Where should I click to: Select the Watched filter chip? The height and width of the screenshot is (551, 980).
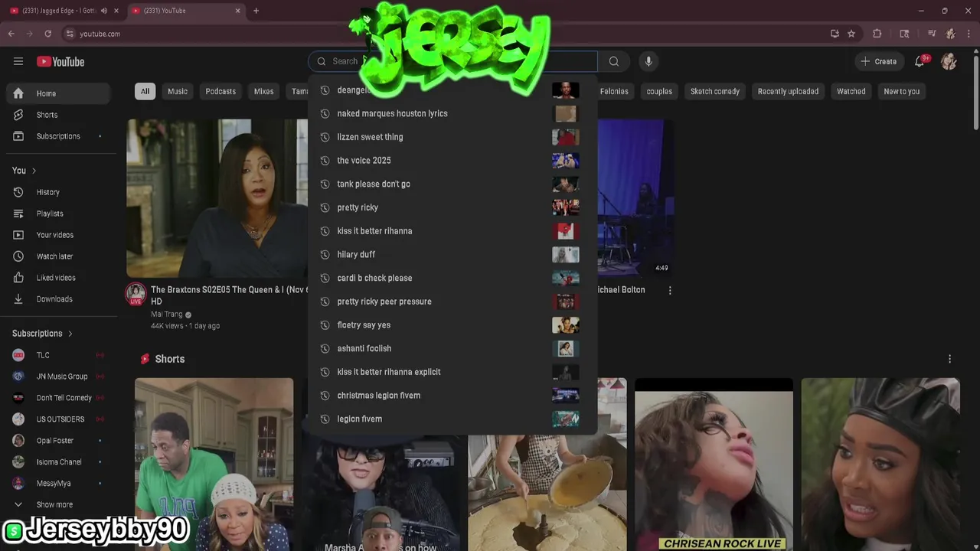tap(851, 91)
